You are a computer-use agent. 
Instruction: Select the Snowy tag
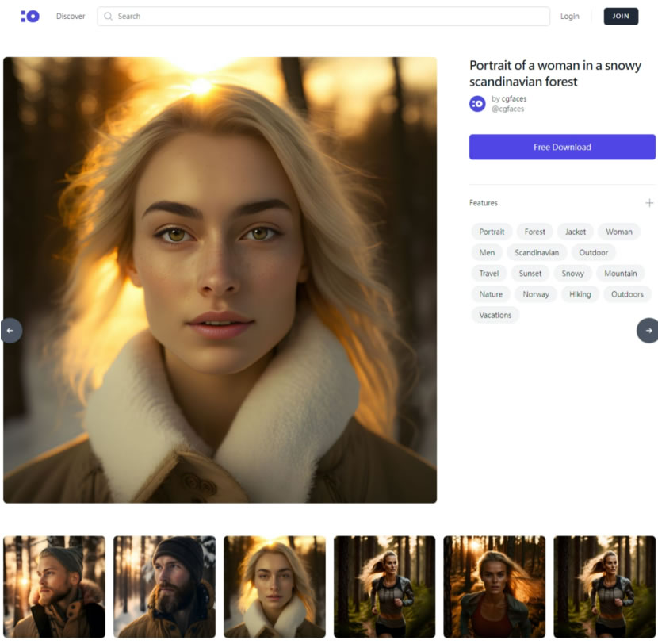[x=572, y=274]
